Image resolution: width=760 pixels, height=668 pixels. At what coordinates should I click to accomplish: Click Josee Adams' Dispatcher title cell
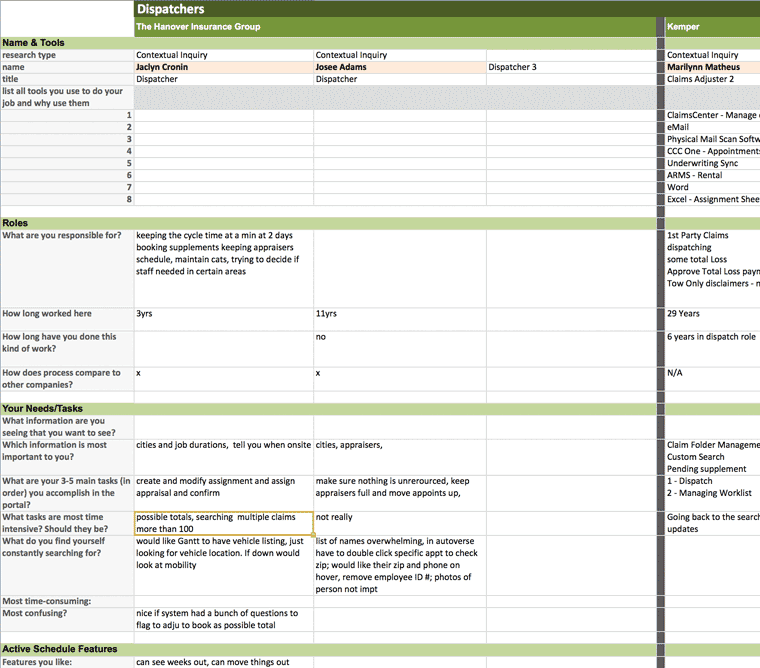click(400, 79)
